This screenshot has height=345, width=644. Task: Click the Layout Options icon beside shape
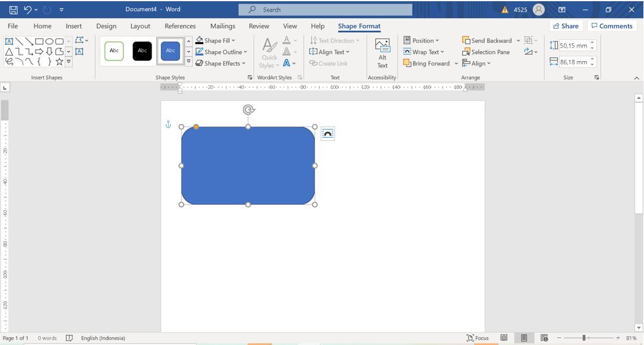[327, 134]
